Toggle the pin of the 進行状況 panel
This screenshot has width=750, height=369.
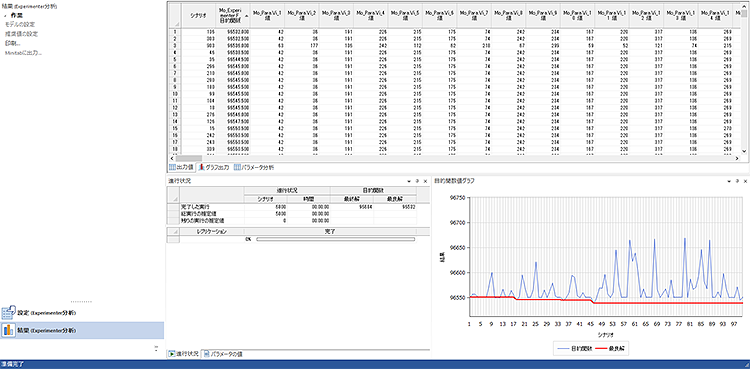(417, 181)
